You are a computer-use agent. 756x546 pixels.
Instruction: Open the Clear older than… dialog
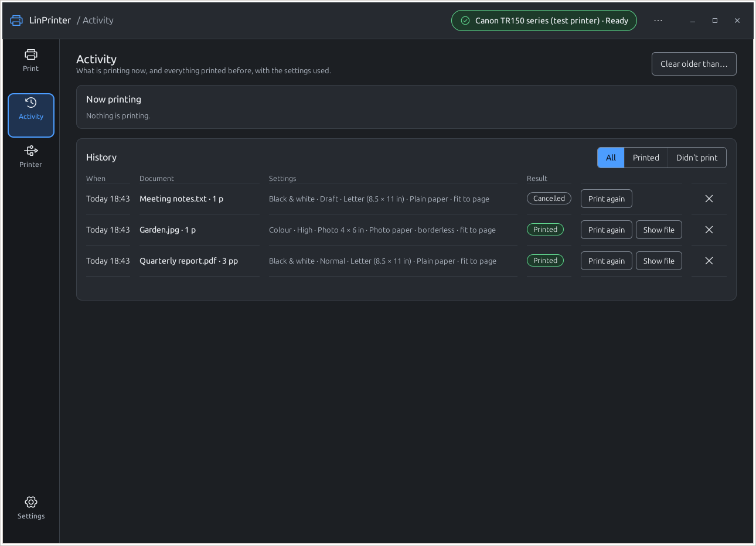(694, 64)
